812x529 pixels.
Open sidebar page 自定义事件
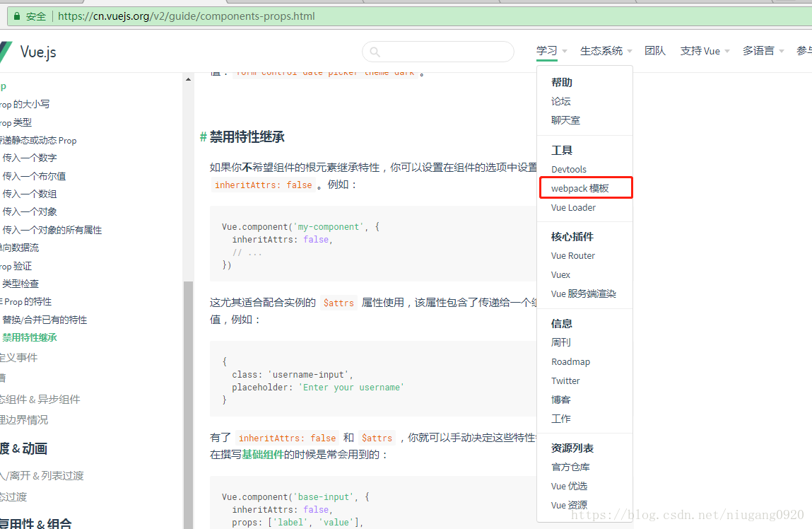[18, 358]
